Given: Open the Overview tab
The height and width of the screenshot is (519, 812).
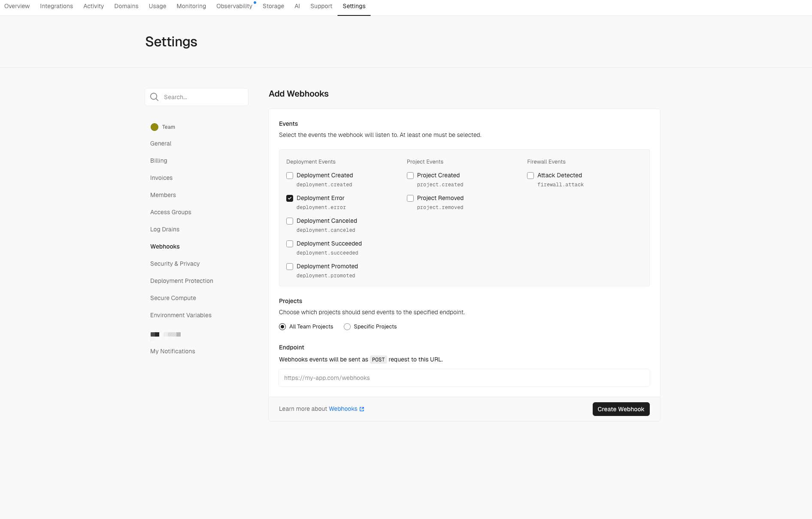Looking at the screenshot, I should pos(17,6).
